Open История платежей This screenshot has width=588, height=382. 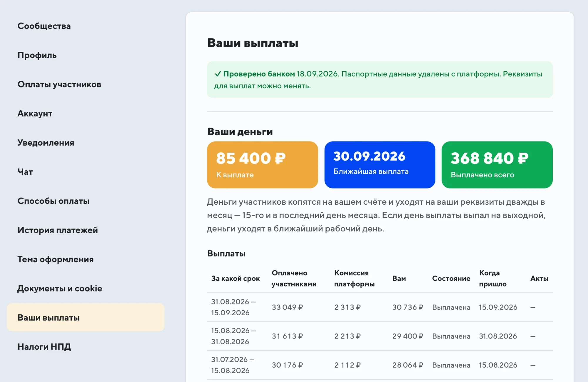[x=58, y=230]
